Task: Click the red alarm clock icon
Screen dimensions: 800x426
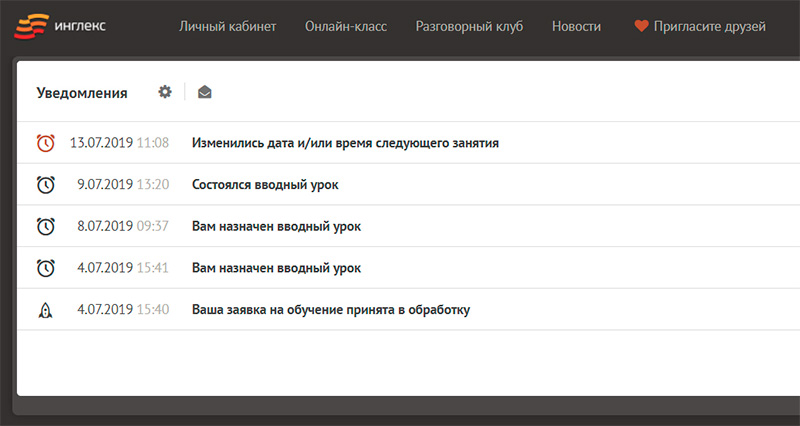Action: pos(45,143)
